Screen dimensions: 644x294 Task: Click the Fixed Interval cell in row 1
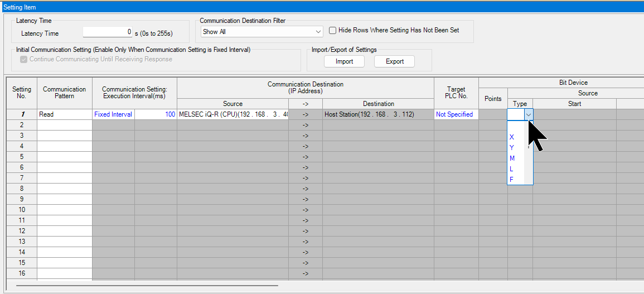(113, 115)
